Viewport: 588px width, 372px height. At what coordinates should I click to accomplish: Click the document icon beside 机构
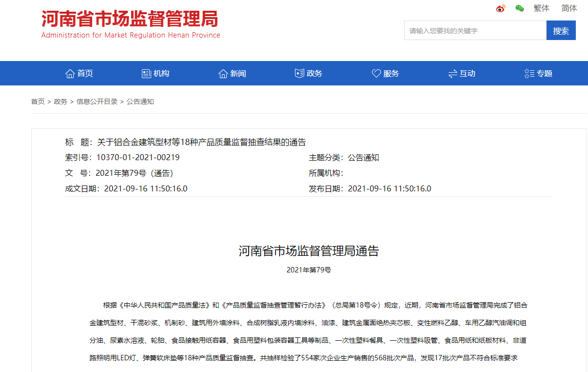click(x=146, y=74)
